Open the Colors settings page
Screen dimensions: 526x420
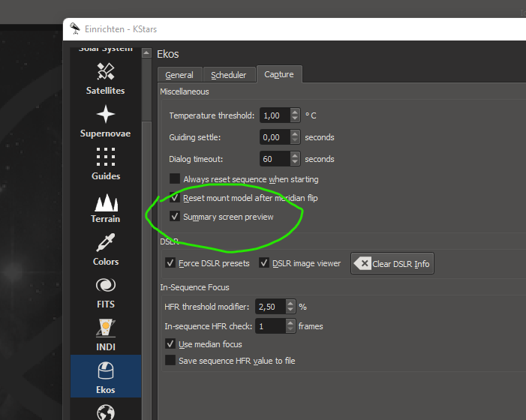point(105,250)
